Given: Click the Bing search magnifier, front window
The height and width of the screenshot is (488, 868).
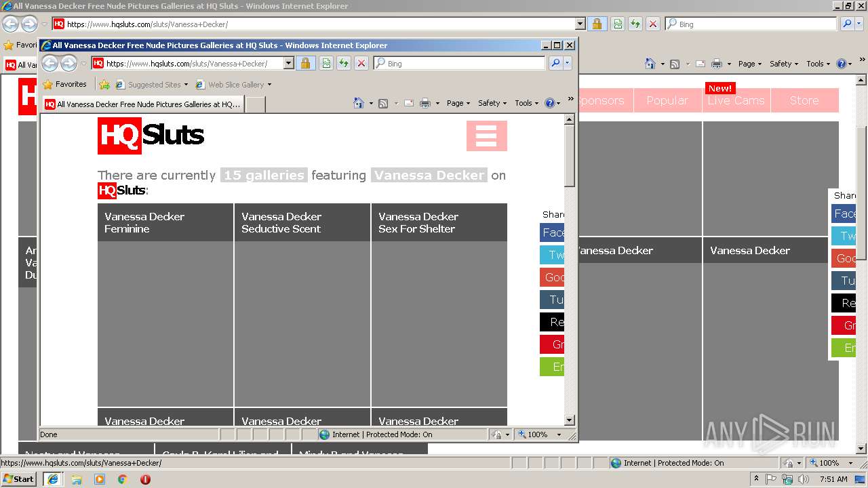Looking at the screenshot, I should [x=555, y=64].
